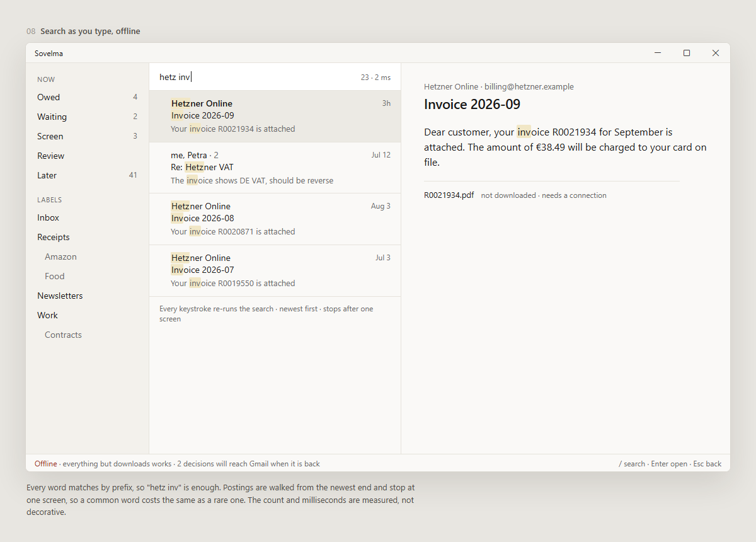Open the Amazon sub-label
Viewport: 756px width, 542px height.
coord(87,257)
